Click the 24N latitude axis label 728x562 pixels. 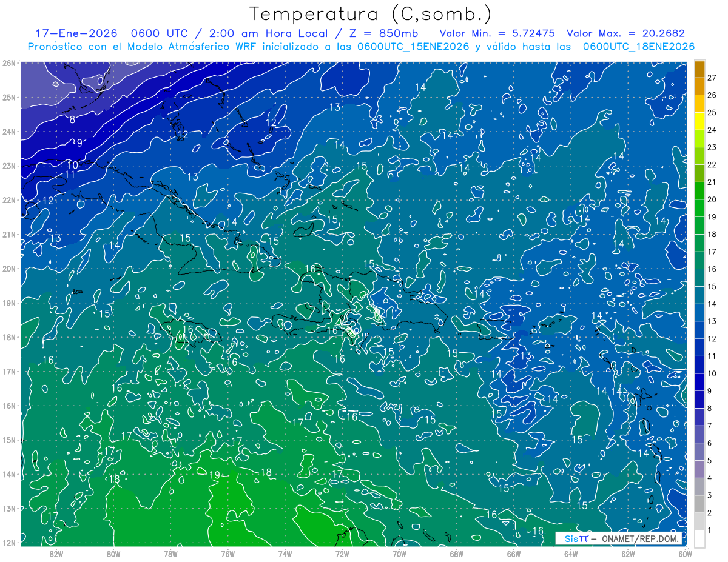coord(8,132)
